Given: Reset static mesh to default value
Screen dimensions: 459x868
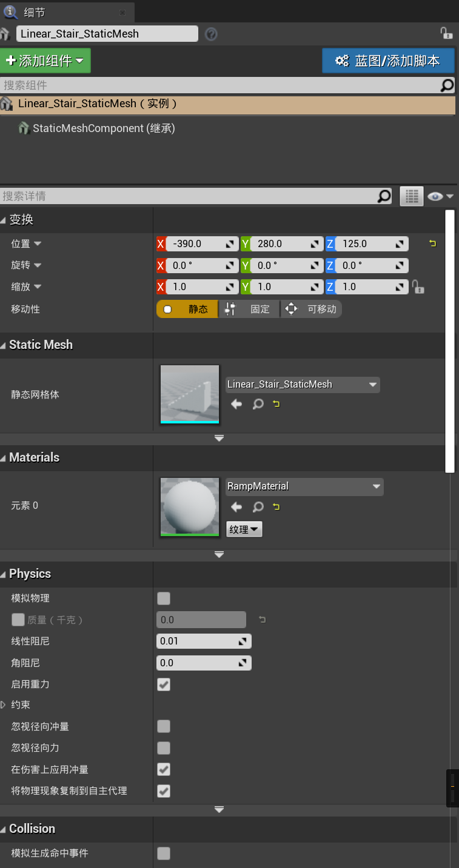Looking at the screenshot, I should click(x=276, y=403).
